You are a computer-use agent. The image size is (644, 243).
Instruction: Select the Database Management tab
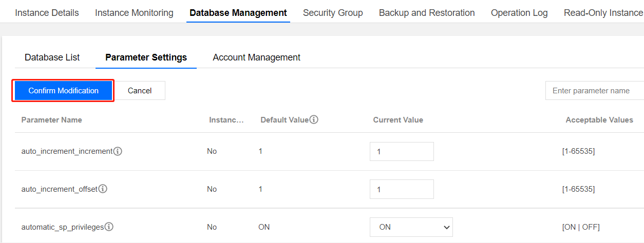238,13
